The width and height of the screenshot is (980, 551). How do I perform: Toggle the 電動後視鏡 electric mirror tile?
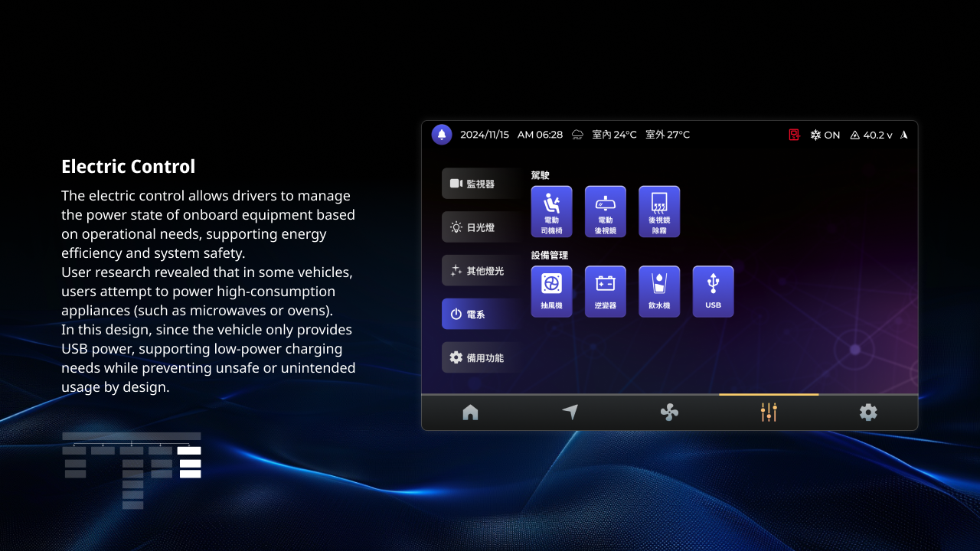click(x=605, y=211)
